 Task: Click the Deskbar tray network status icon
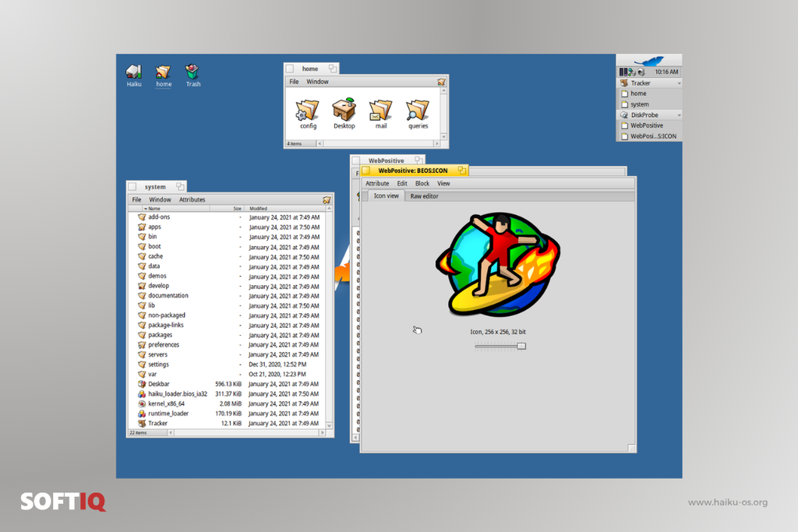(632, 72)
